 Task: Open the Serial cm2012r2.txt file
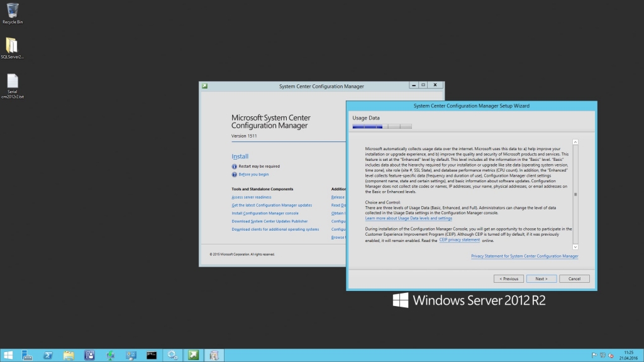click(12, 82)
